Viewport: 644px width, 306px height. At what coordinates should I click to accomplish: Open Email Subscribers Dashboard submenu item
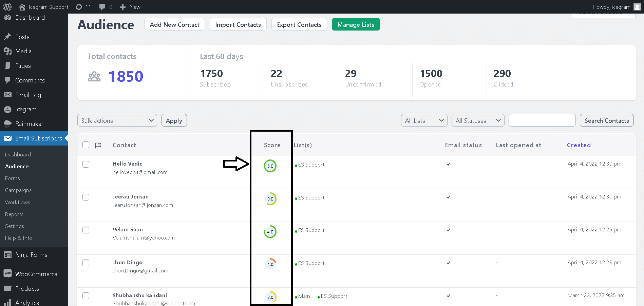pos(18,154)
